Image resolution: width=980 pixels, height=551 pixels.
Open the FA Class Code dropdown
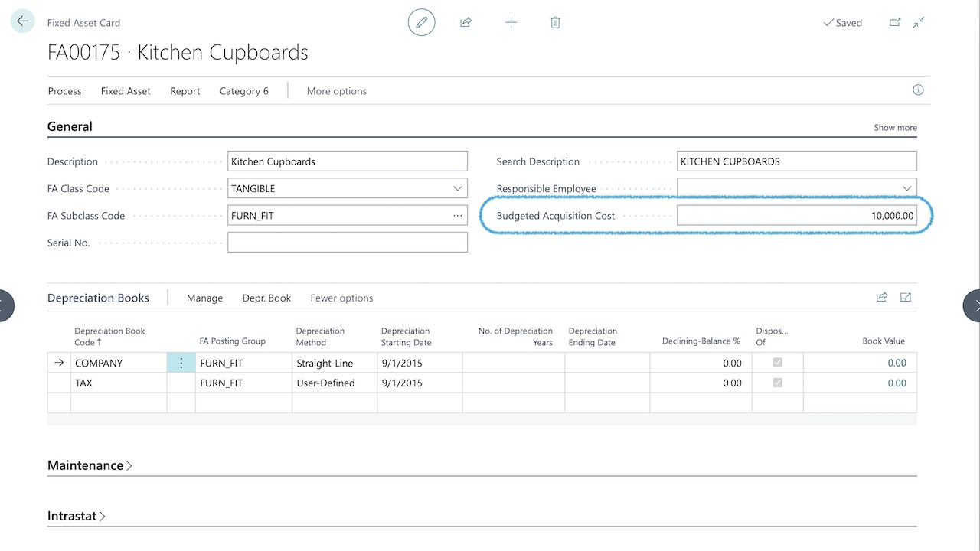(x=458, y=188)
